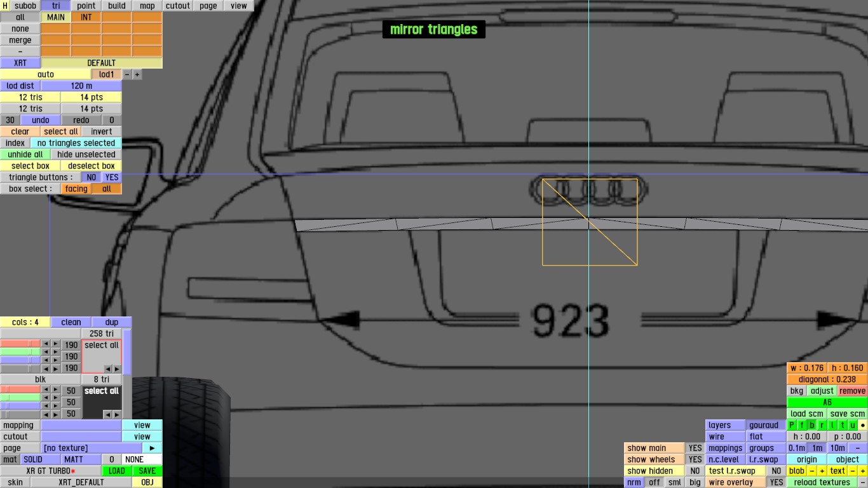Image resolution: width=868 pixels, height=488 pixels.
Task: Switch to the f front view button
Action: (802, 425)
